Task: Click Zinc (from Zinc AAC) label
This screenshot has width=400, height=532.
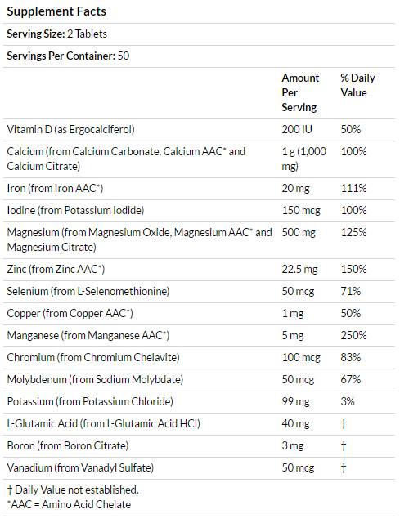Action: pyautogui.click(x=56, y=269)
